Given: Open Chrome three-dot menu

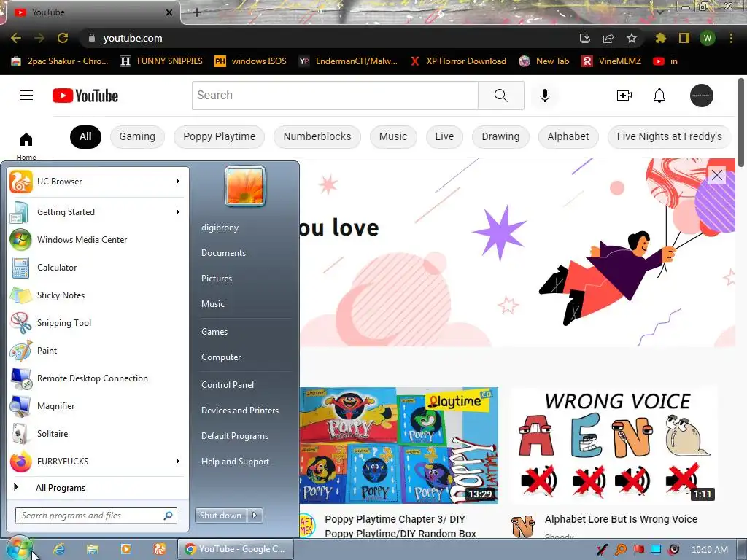Looking at the screenshot, I should pos(731,38).
